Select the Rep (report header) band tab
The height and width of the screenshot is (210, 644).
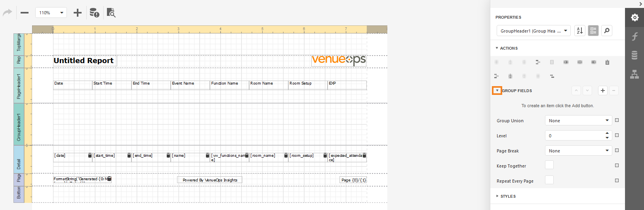[x=19, y=62]
